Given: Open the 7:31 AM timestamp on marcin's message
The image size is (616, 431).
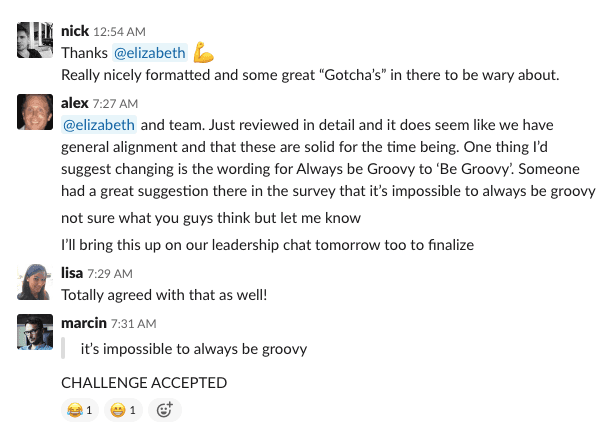Looking at the screenshot, I should (x=132, y=324).
